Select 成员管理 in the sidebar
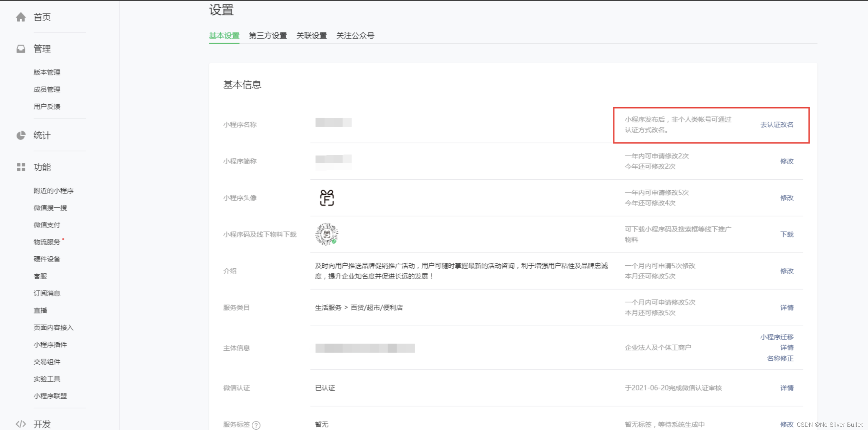 (47, 90)
